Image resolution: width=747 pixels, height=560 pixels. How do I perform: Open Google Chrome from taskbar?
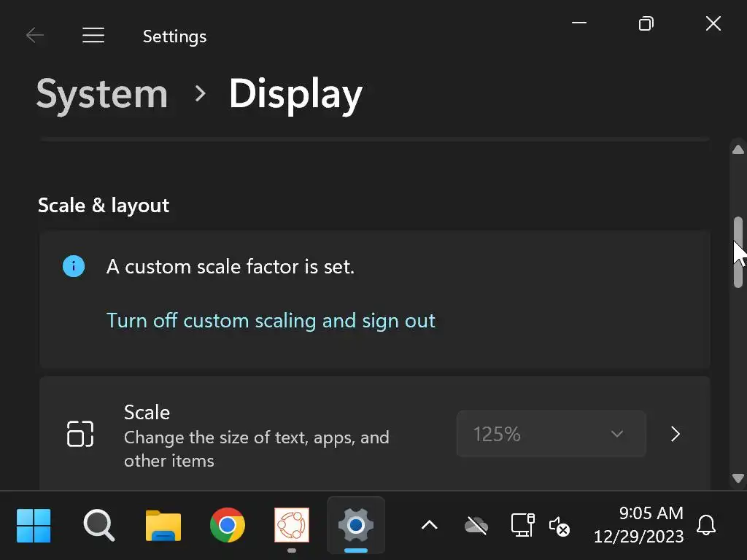(227, 524)
